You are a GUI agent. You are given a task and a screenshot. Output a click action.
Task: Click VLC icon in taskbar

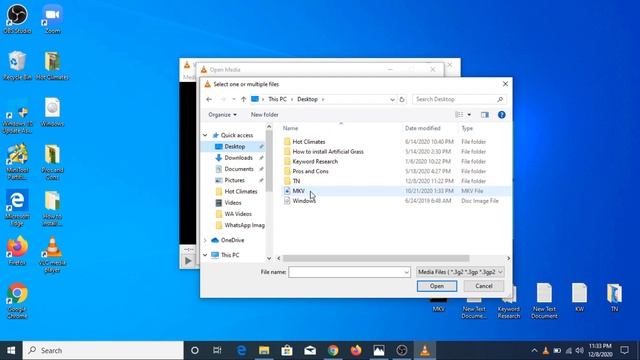click(425, 350)
